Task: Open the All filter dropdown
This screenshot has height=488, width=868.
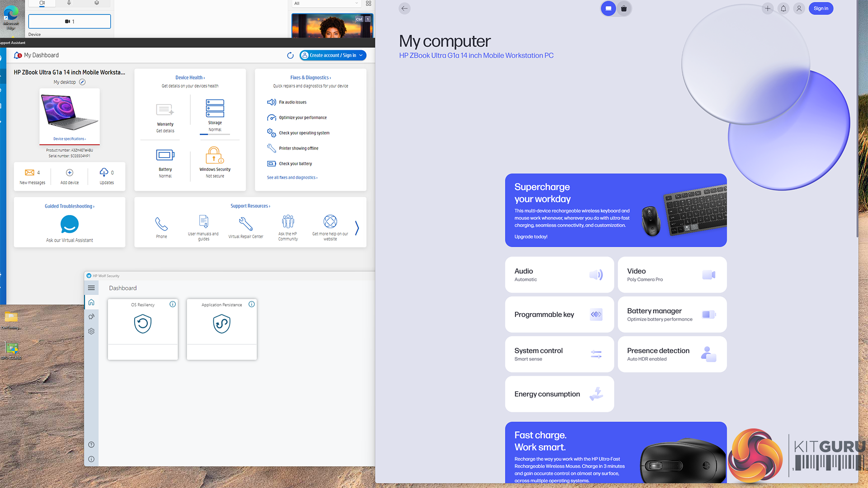Action: (x=325, y=4)
